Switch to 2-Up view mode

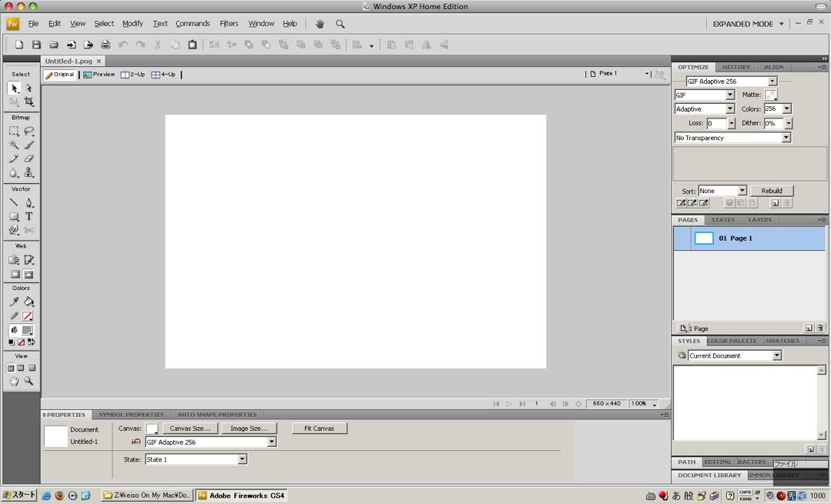click(x=132, y=75)
